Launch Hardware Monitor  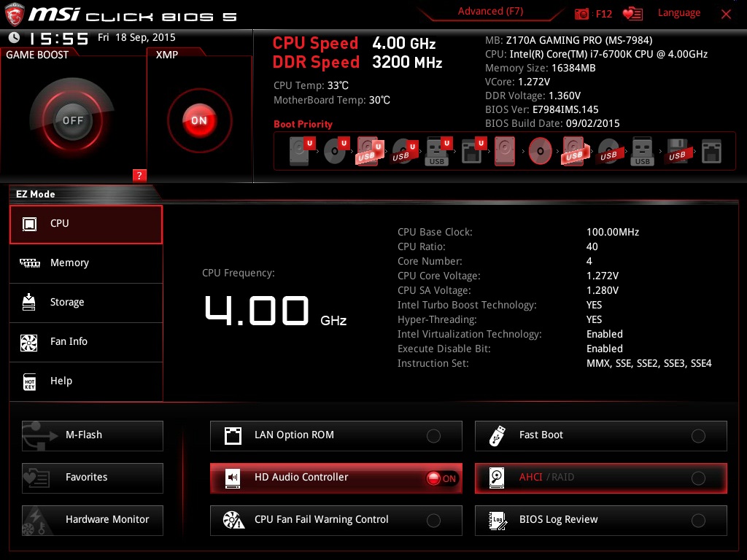tap(93, 520)
